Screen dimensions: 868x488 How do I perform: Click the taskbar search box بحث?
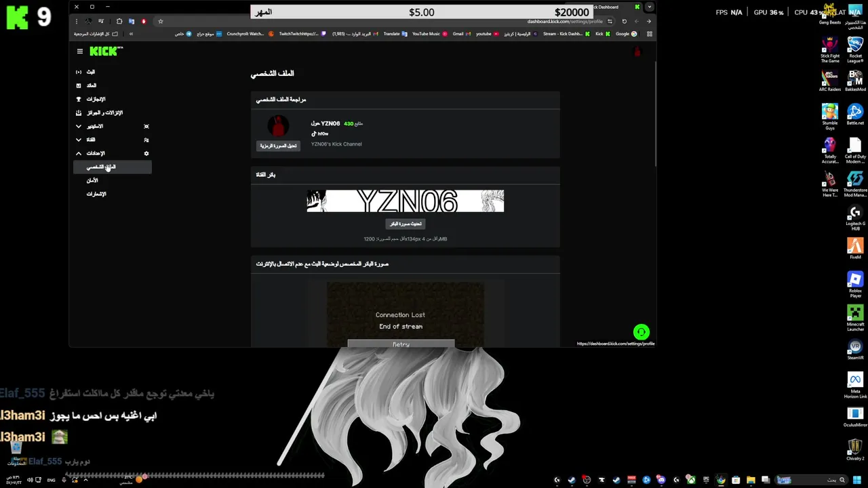[x=811, y=480]
